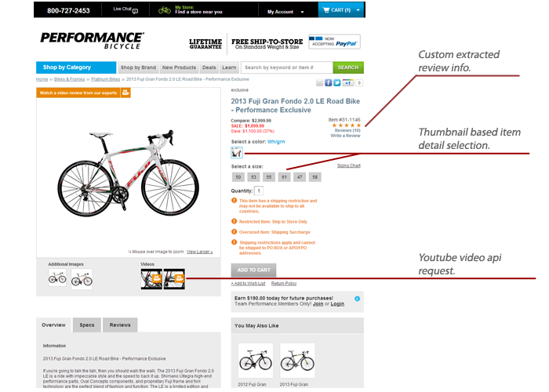
Task: Click the video camera icon on orange banner
Action: tap(125, 93)
